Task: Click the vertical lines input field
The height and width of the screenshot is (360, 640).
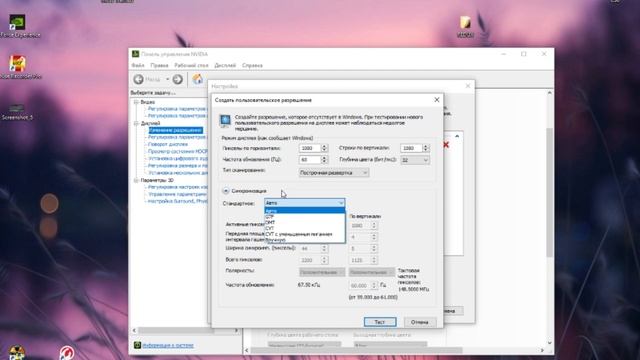Action: click(x=411, y=148)
